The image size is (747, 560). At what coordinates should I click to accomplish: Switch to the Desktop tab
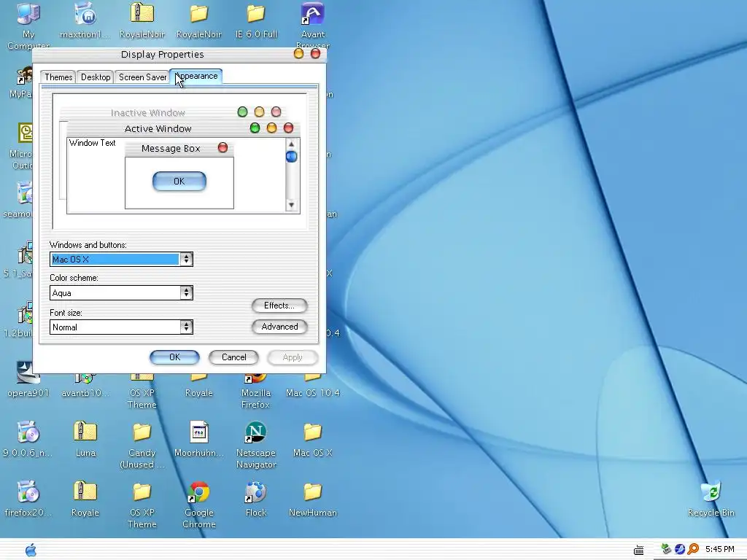96,77
